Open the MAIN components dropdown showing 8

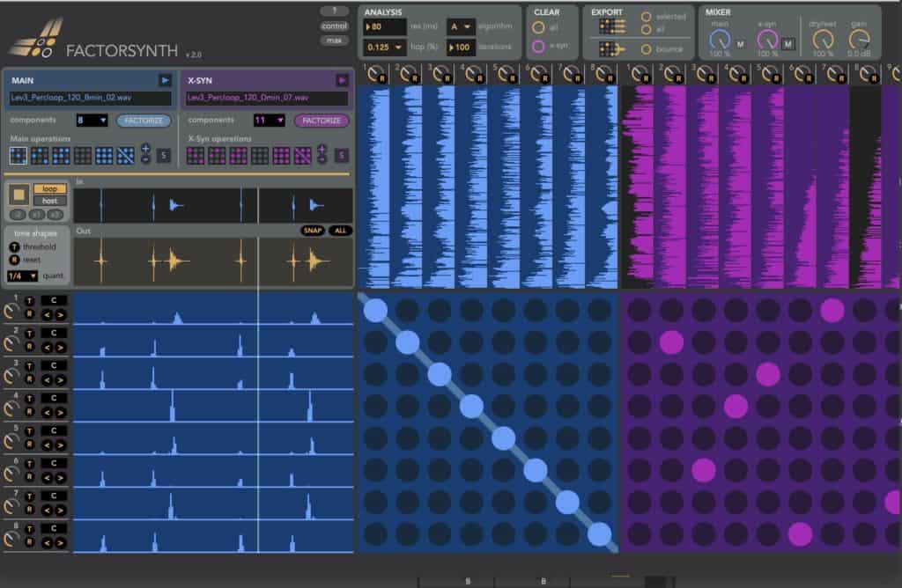pyautogui.click(x=92, y=120)
